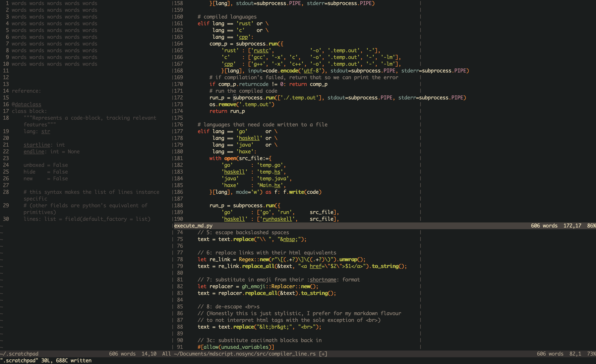Click 'Main.hx' string in haxe entry
This screenshot has width=596, height=364.
(x=270, y=185)
